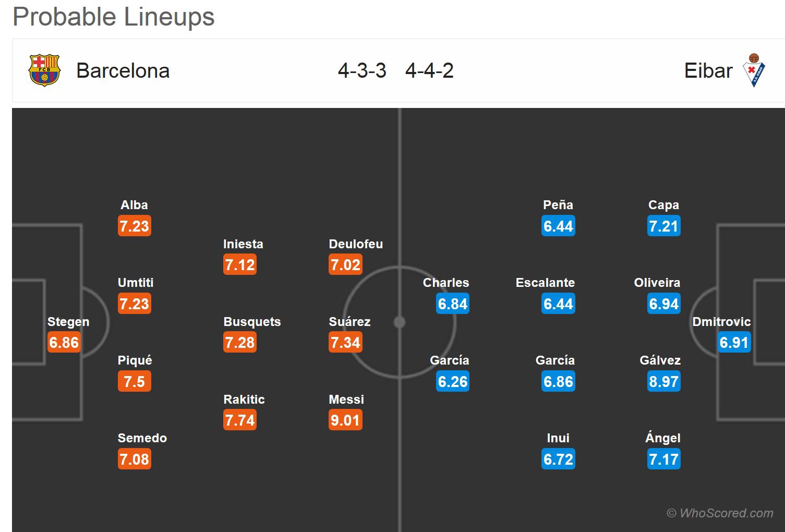The height and width of the screenshot is (532, 785).
Task: Click the Probable Lineups heading
Action: click(114, 17)
